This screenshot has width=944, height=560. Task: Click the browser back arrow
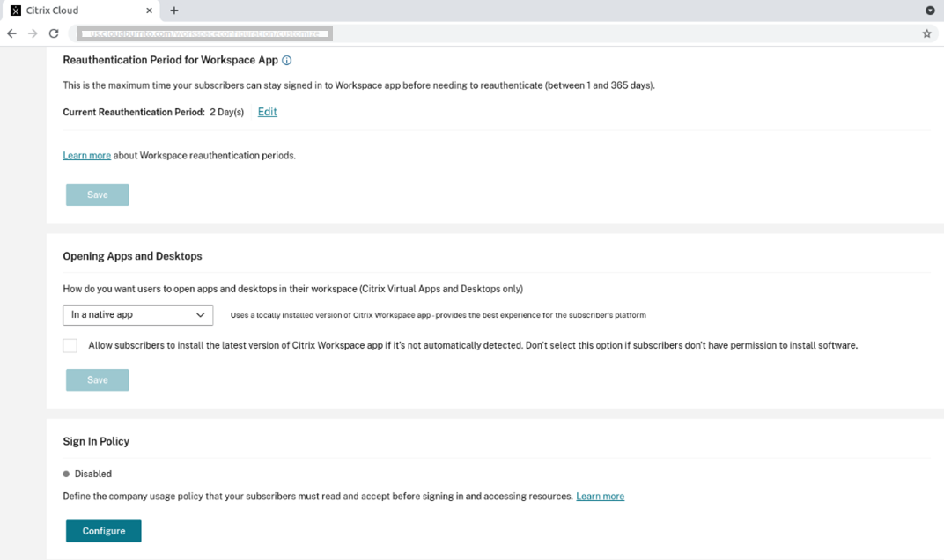11,33
